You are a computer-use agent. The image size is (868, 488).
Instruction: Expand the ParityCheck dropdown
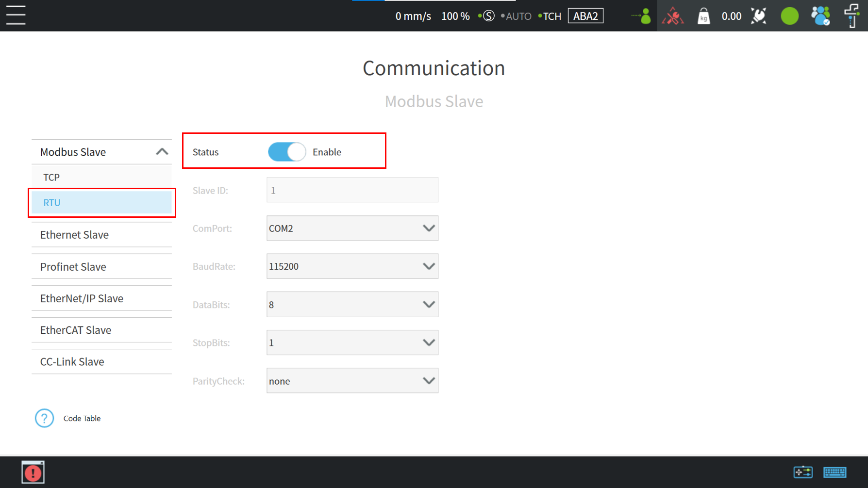[x=352, y=381]
